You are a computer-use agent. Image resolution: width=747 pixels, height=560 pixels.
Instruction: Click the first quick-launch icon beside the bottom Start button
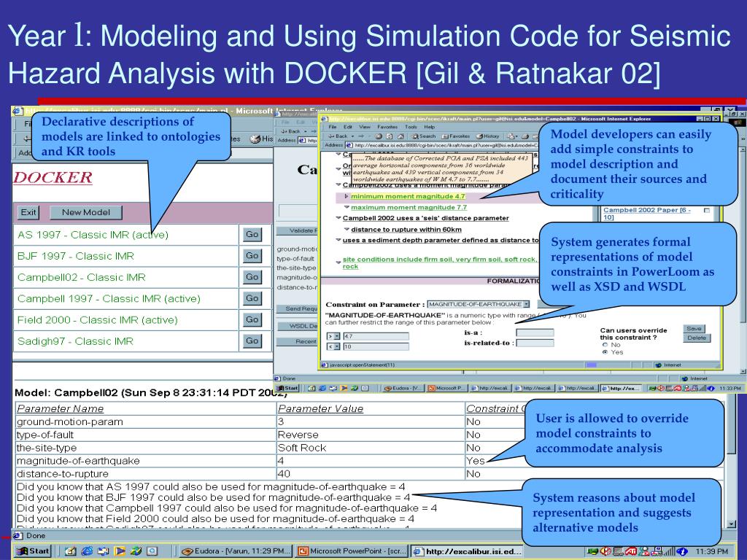click(x=71, y=551)
